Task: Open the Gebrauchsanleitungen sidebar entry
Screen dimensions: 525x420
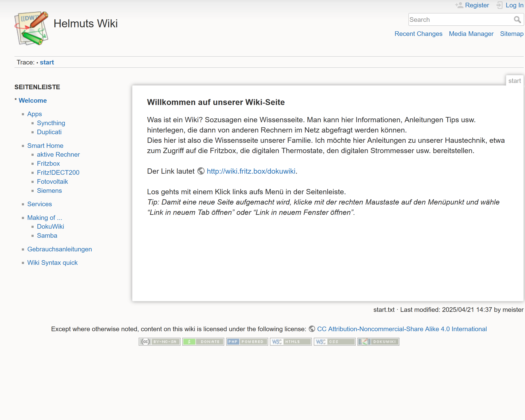Action: pos(59,249)
